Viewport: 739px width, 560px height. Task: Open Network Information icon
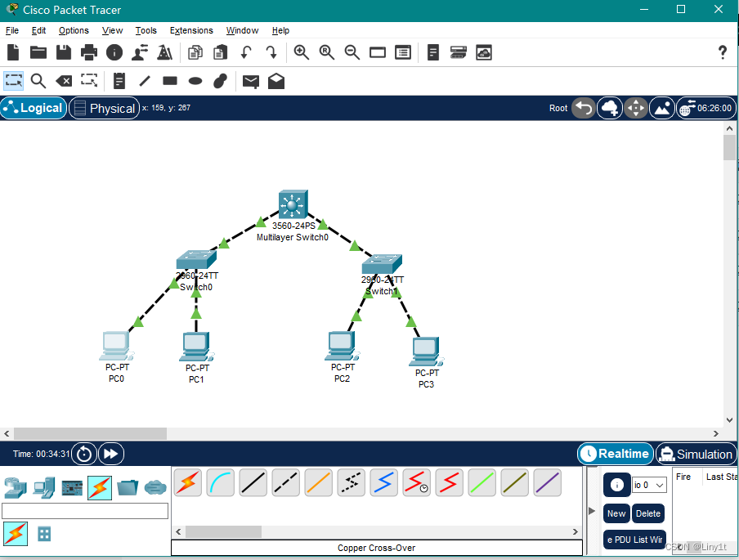point(114,52)
